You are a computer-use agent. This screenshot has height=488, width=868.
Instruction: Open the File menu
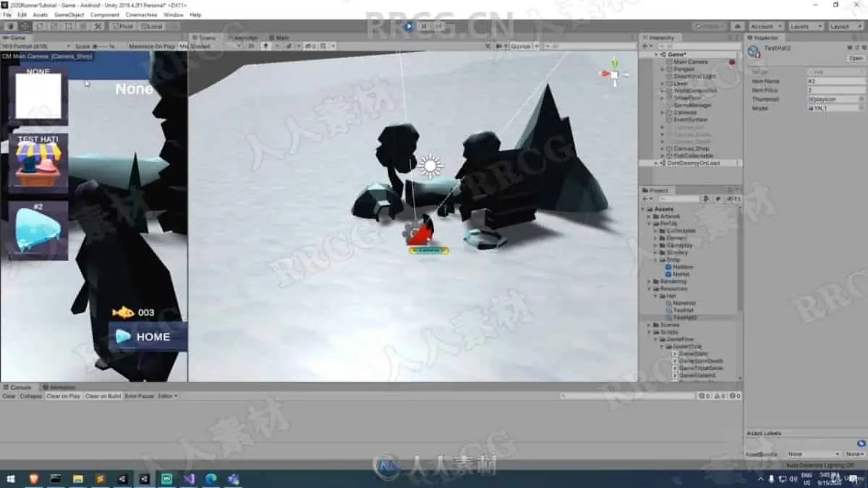point(7,14)
